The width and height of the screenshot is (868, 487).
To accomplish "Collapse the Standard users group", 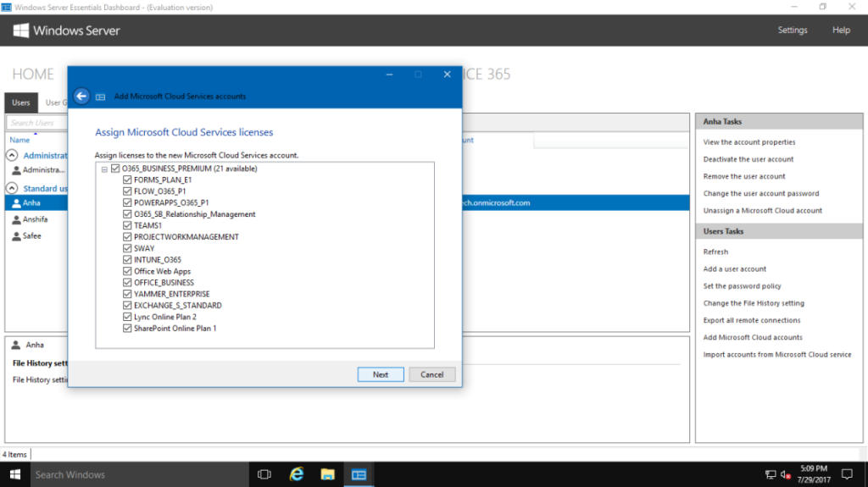I will click(12, 188).
